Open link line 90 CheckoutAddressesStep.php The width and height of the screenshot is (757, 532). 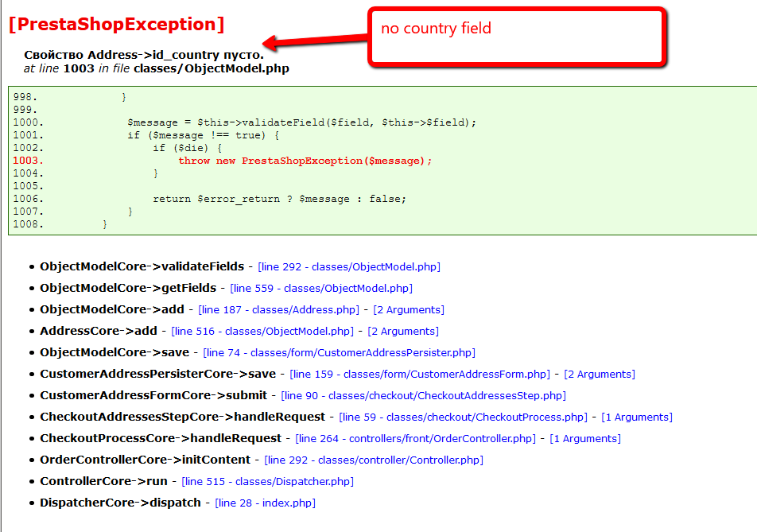(x=423, y=396)
